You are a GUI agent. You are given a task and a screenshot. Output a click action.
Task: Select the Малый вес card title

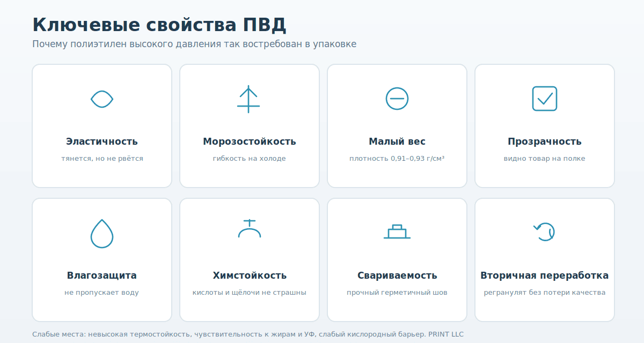(x=397, y=141)
